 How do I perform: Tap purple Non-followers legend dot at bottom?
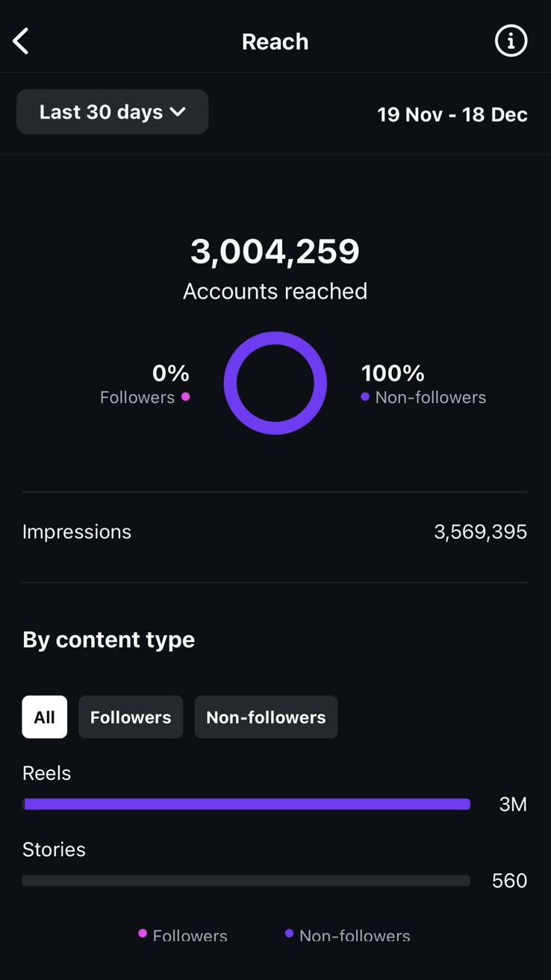pyautogui.click(x=289, y=933)
